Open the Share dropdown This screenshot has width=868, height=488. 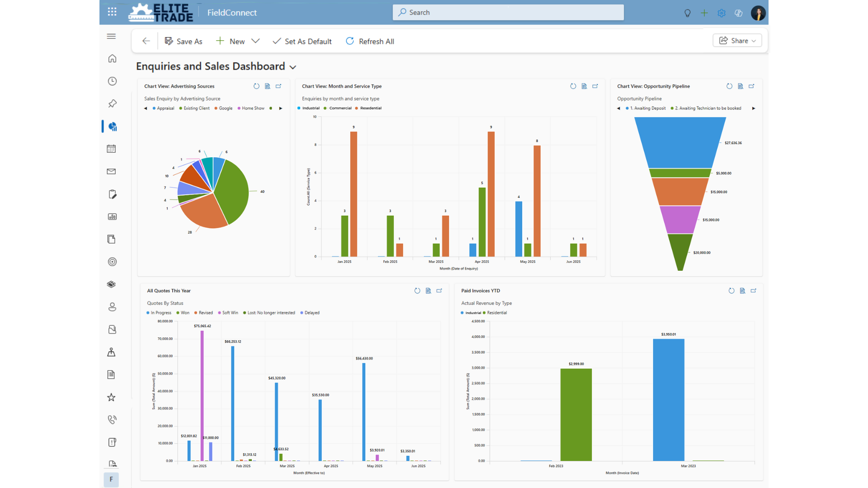pyautogui.click(x=737, y=41)
